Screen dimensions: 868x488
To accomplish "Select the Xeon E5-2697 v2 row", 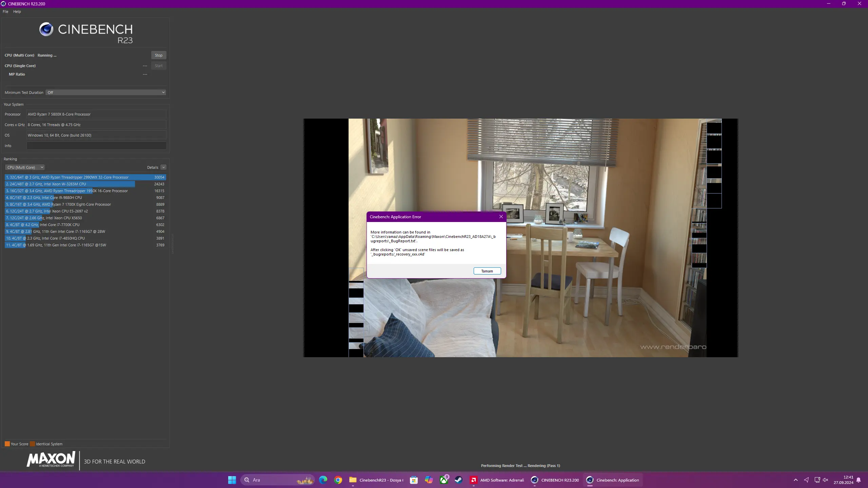I will coord(85,211).
